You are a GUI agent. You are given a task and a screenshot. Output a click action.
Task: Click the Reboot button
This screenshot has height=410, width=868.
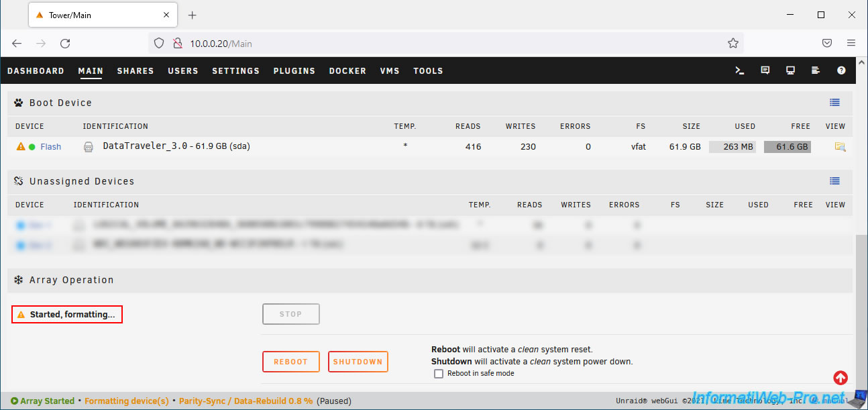point(290,362)
